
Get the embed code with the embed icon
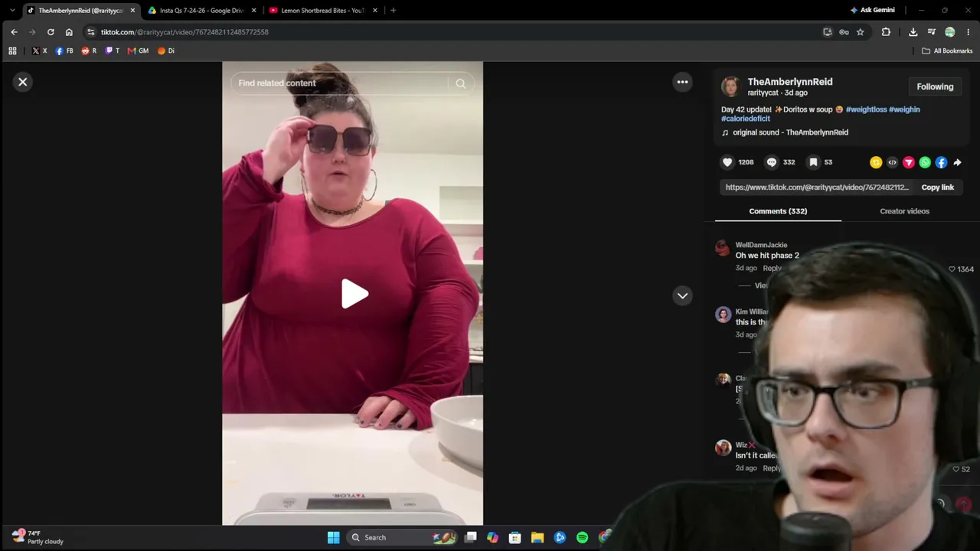click(892, 162)
